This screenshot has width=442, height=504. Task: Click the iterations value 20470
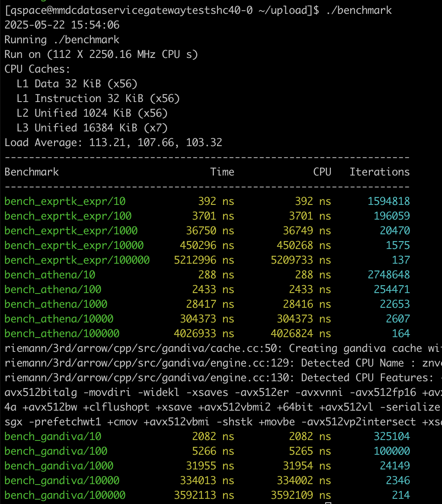tap(395, 231)
